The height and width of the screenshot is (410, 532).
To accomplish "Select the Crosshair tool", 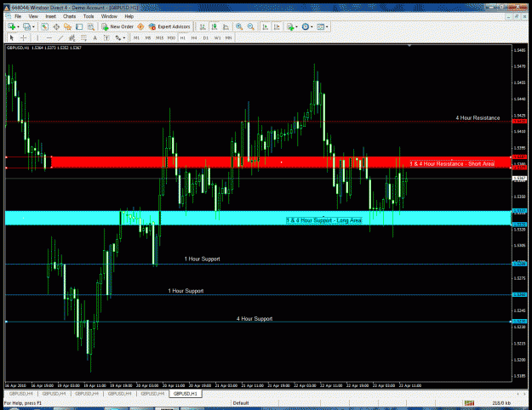I will click(x=24, y=37).
